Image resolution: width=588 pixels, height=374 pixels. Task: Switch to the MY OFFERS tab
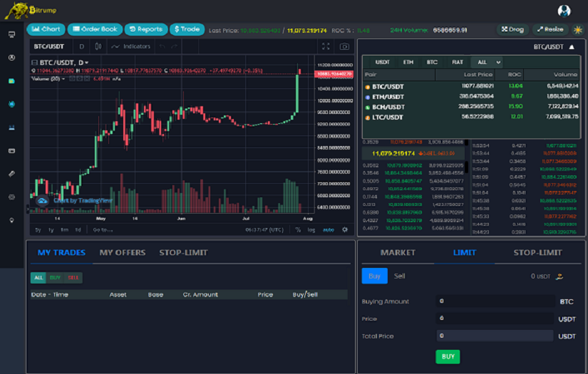point(122,252)
